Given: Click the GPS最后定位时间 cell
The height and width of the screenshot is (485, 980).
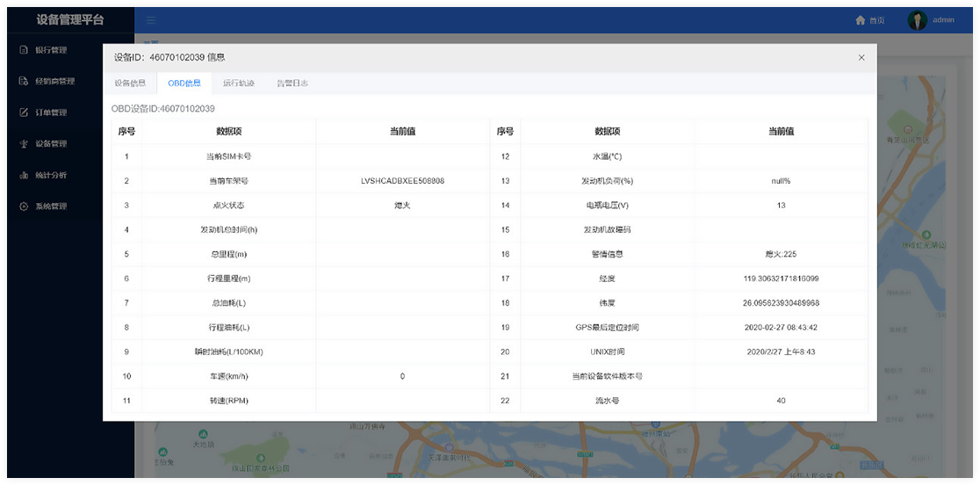Looking at the screenshot, I should pos(607,327).
